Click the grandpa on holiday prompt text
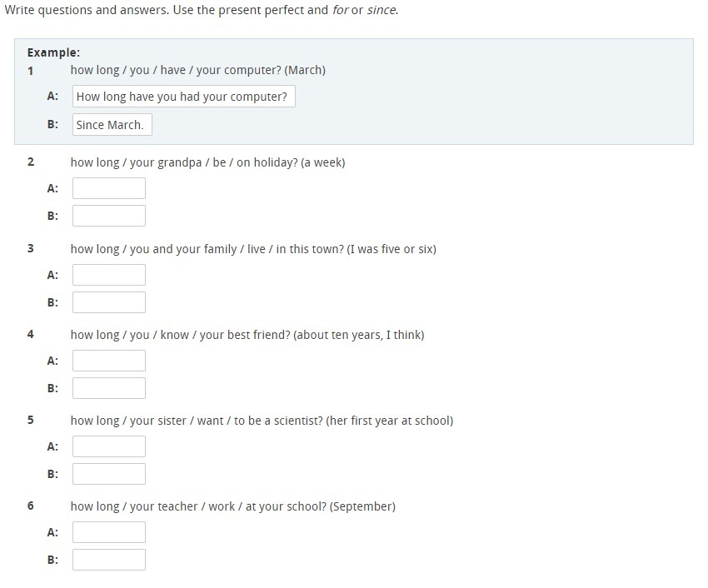The width and height of the screenshot is (708, 588). [x=207, y=162]
